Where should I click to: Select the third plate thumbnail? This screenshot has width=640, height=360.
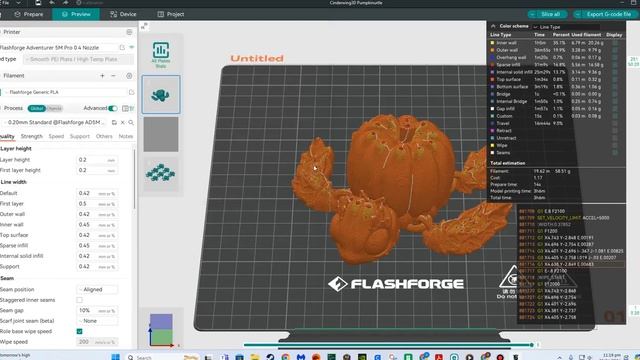click(161, 173)
